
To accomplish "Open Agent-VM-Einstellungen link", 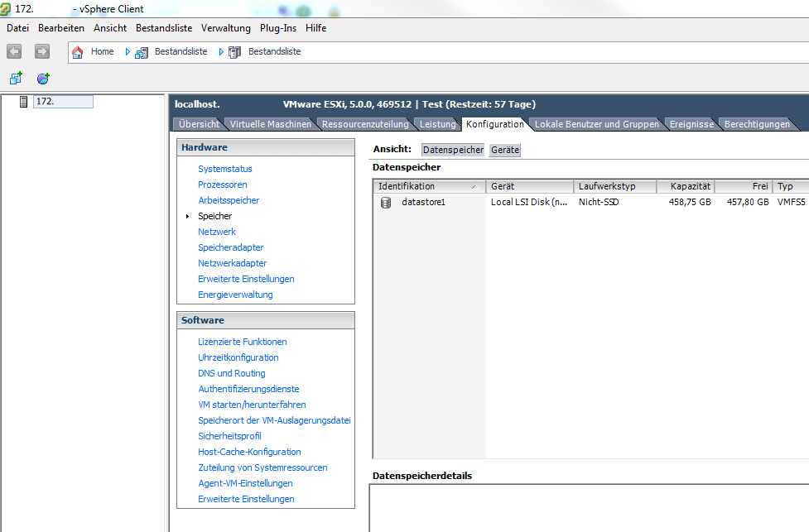I will tap(246, 483).
